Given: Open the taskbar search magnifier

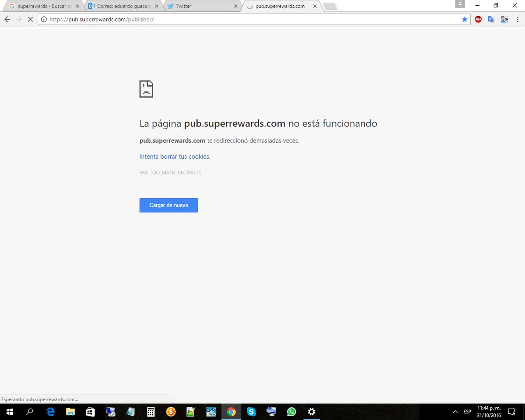Looking at the screenshot, I should tap(30, 412).
